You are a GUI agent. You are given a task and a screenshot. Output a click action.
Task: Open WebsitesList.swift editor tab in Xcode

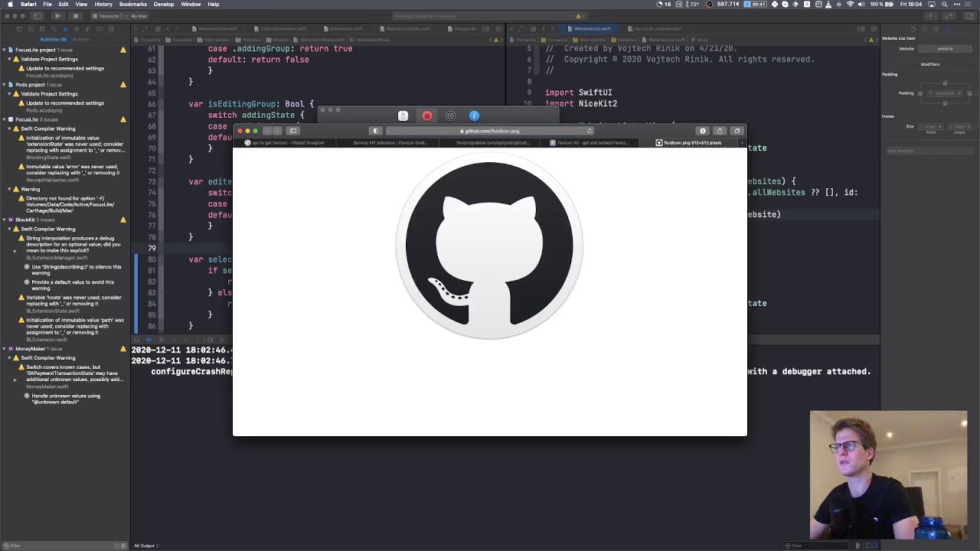point(592,29)
